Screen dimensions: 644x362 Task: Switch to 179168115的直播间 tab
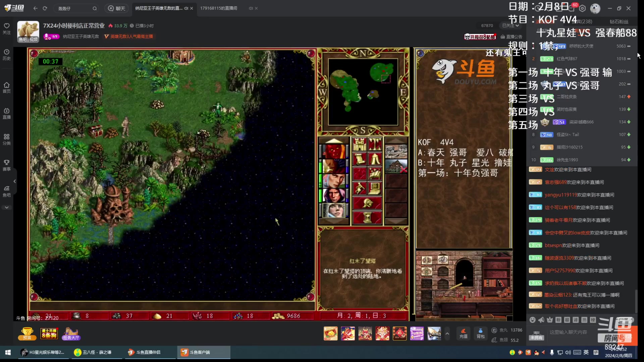pos(219,8)
